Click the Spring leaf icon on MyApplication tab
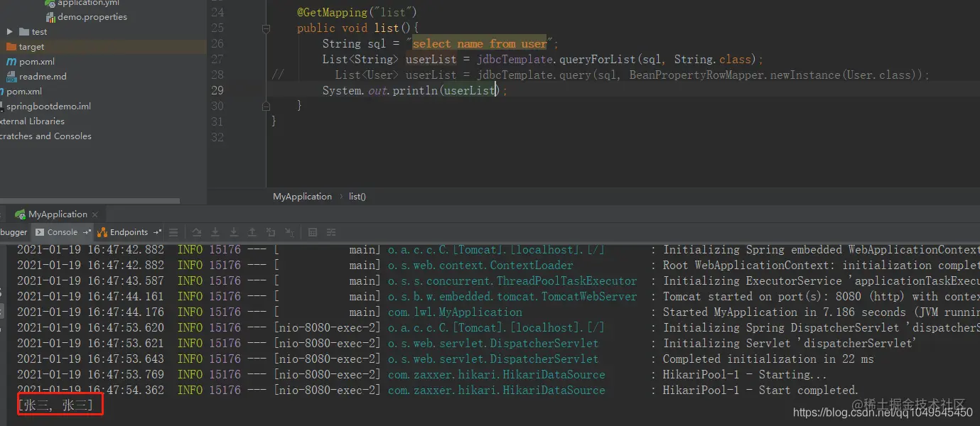980x426 pixels. pos(20,214)
